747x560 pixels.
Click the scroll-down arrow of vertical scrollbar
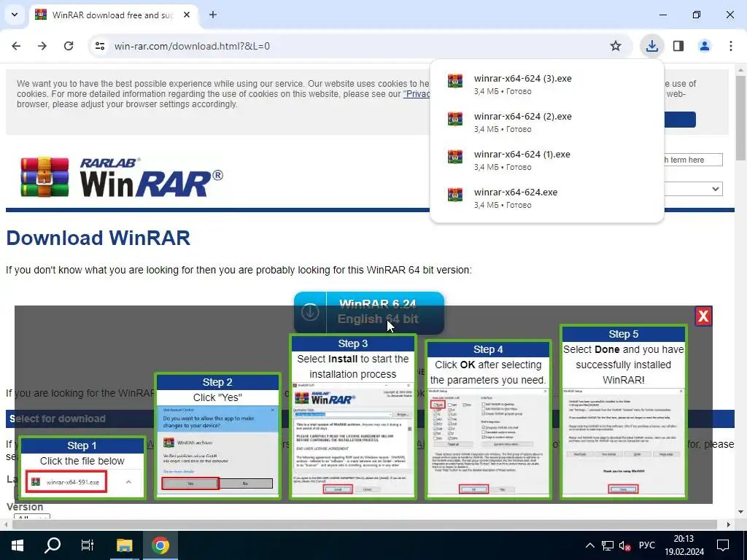(740, 512)
